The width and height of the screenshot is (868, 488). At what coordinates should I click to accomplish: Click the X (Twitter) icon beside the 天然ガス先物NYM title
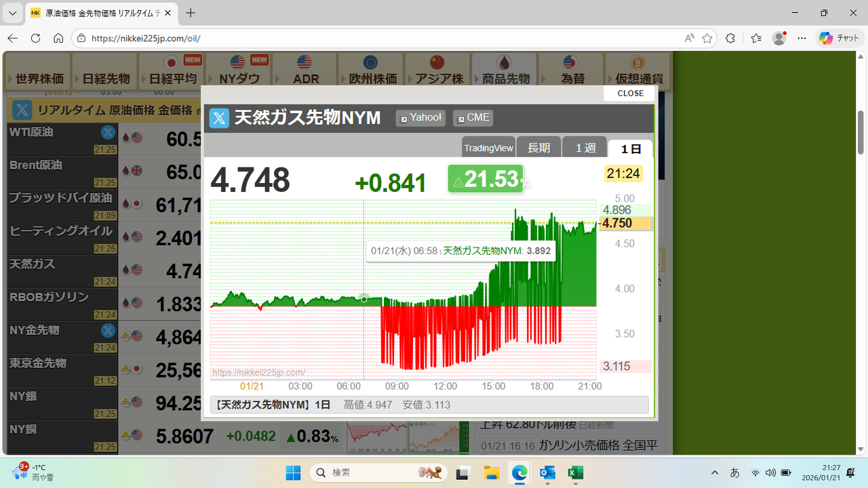[219, 119]
